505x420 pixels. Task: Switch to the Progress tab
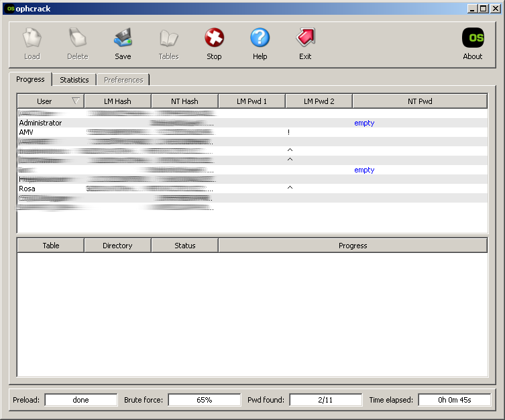click(x=30, y=79)
